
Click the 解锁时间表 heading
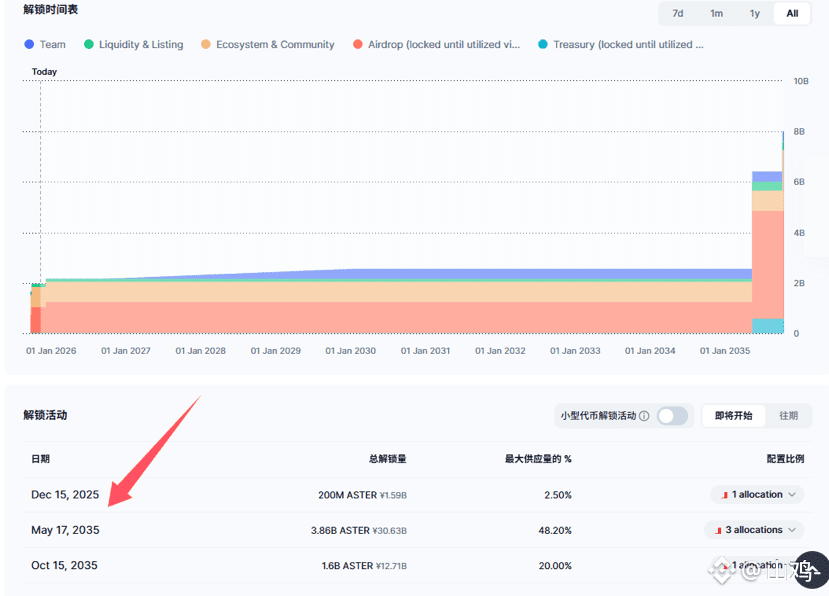click(51, 10)
